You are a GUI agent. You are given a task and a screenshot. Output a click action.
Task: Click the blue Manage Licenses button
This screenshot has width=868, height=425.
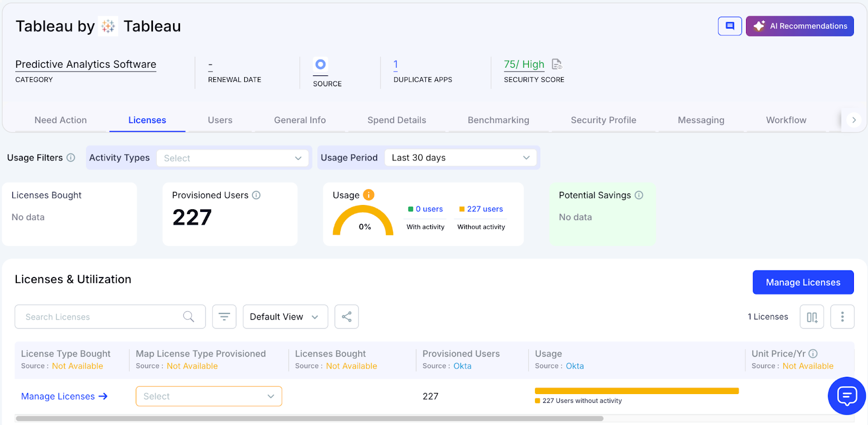(803, 282)
